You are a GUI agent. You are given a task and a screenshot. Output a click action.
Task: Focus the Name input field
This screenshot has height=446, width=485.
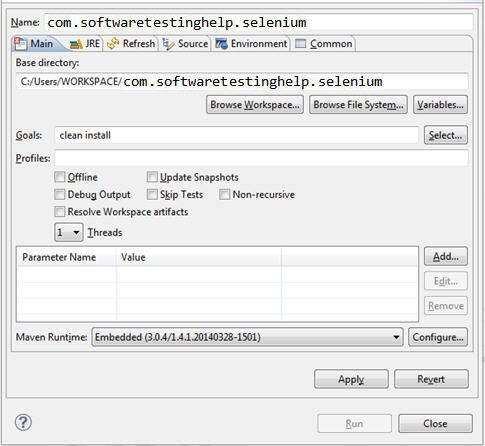point(259,22)
